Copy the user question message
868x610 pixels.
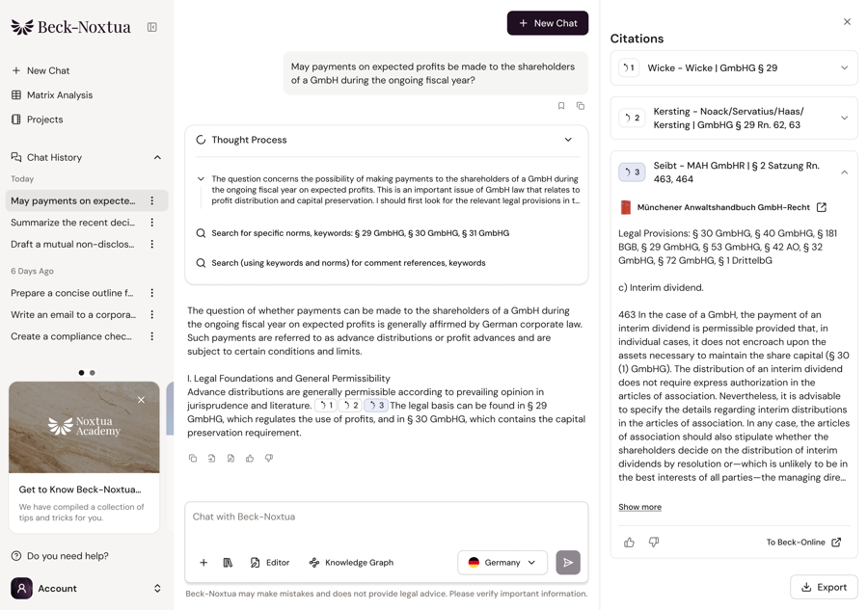pyautogui.click(x=581, y=106)
